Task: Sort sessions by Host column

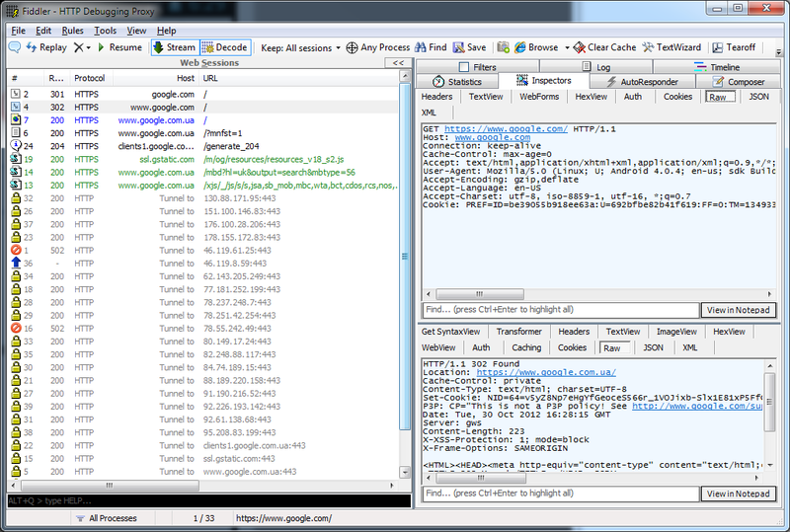Action: coord(156,78)
